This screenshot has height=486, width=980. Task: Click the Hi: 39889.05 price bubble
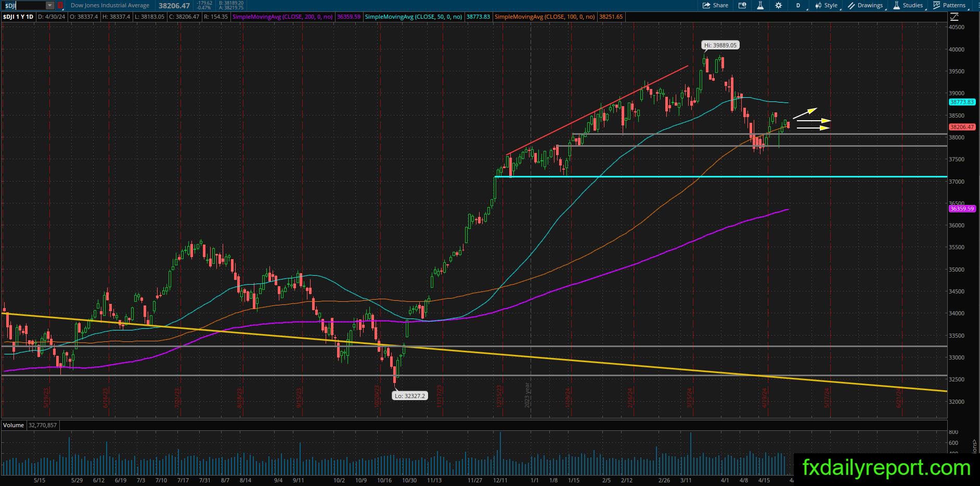click(x=720, y=45)
